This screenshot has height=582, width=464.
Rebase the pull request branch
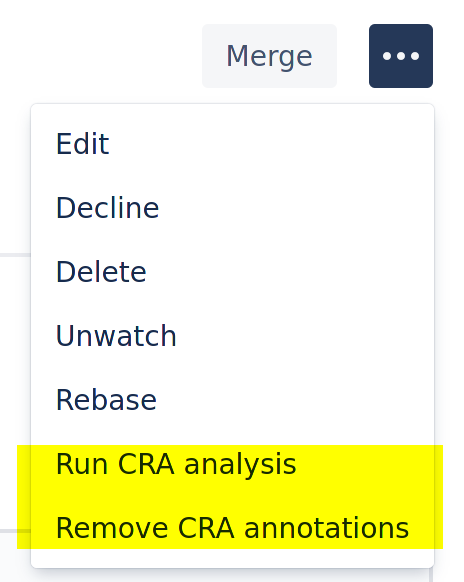click(x=232, y=400)
